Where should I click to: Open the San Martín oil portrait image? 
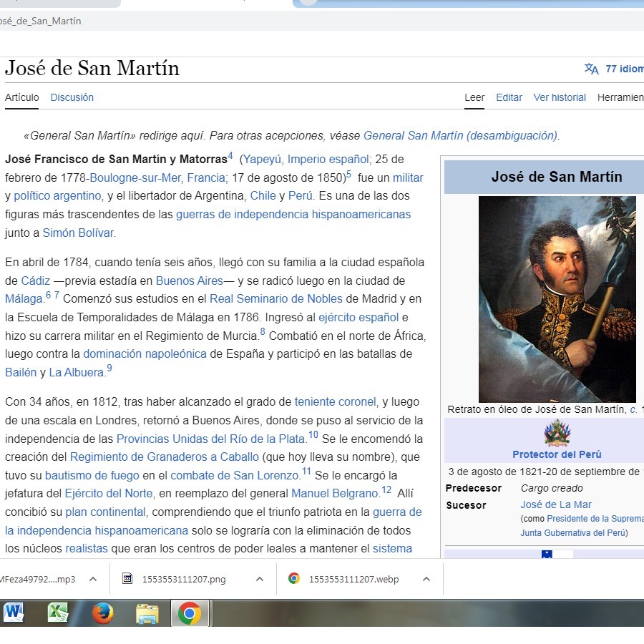[x=557, y=299]
